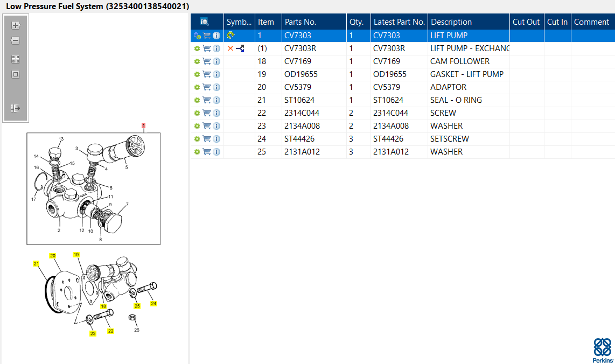
Task: Click the green gear on CV7169 row
Action: pyautogui.click(x=197, y=61)
